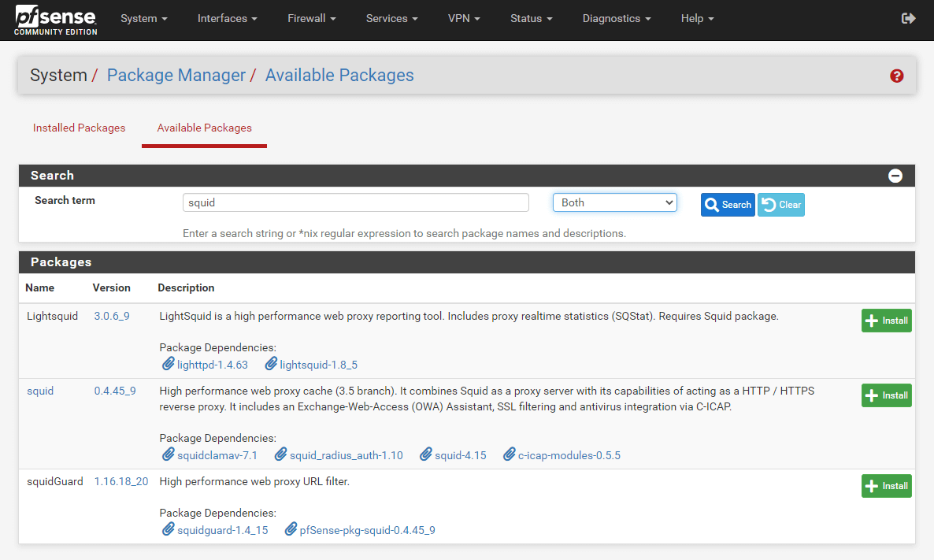
Task: Collapse the Search panel with the minus icon
Action: tap(895, 176)
